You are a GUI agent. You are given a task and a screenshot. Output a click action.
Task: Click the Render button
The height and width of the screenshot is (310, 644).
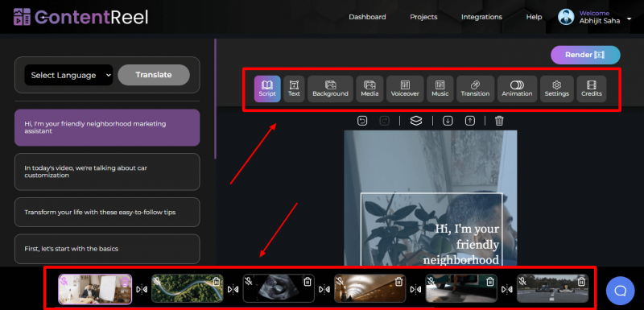pyautogui.click(x=585, y=55)
